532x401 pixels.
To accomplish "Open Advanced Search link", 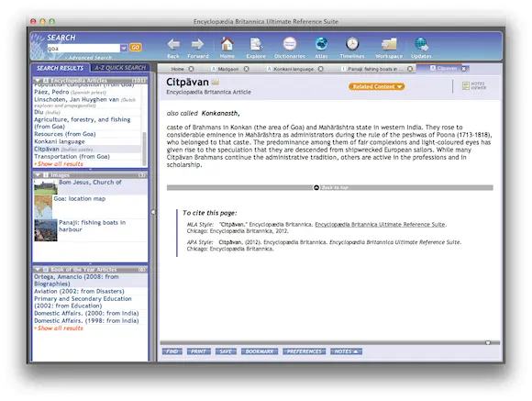I will (x=90, y=58).
